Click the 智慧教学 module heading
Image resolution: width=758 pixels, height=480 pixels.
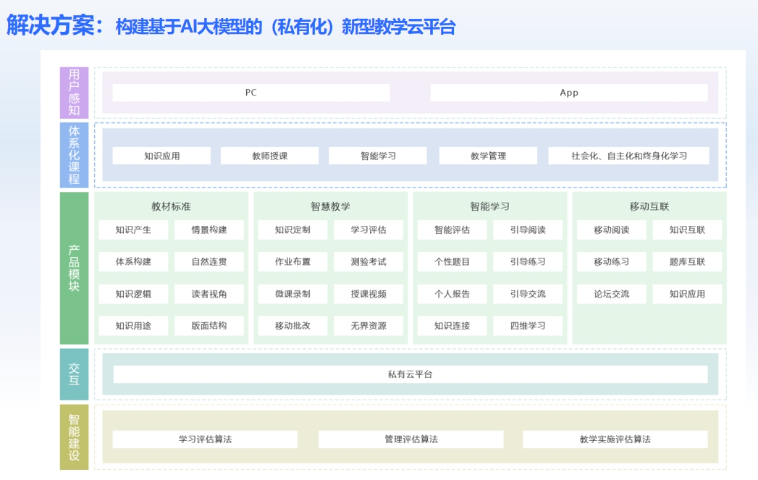[x=331, y=206]
